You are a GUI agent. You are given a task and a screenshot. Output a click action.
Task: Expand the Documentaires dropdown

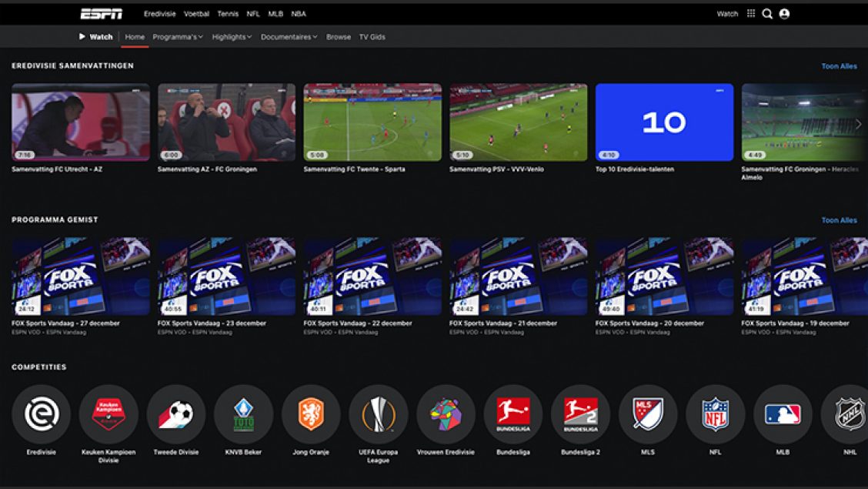[x=288, y=36]
